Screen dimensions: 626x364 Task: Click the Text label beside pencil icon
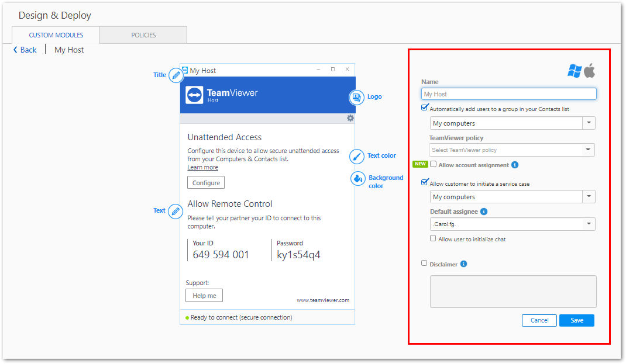(159, 210)
